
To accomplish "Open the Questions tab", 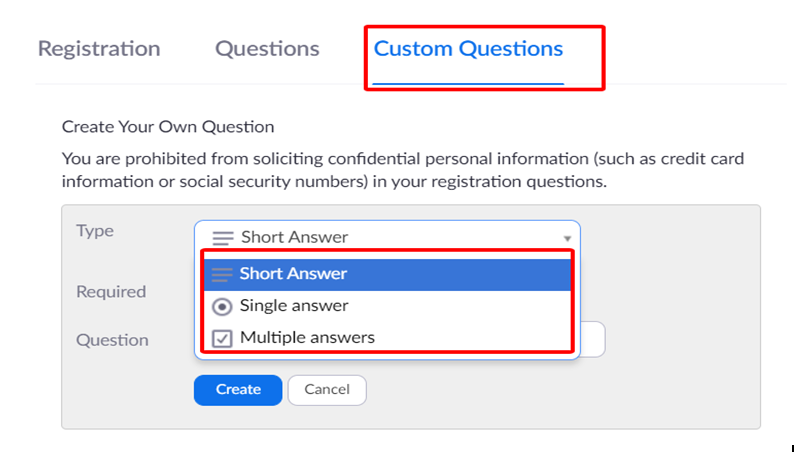I will pos(267,48).
